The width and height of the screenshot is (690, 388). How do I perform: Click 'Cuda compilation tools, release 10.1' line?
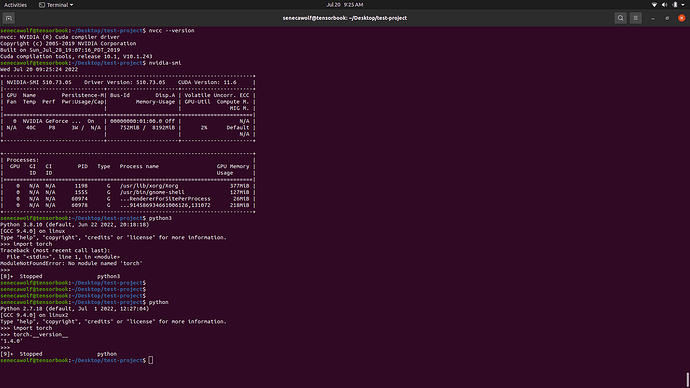(76, 57)
